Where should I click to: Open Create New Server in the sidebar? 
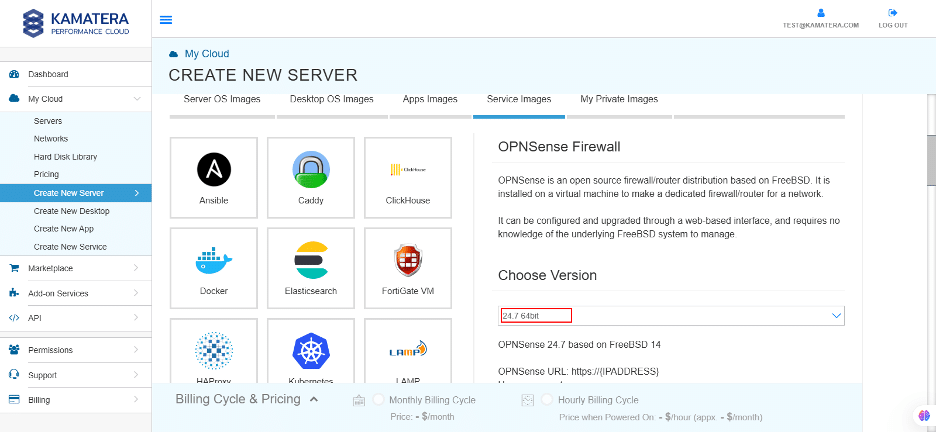coord(76,193)
